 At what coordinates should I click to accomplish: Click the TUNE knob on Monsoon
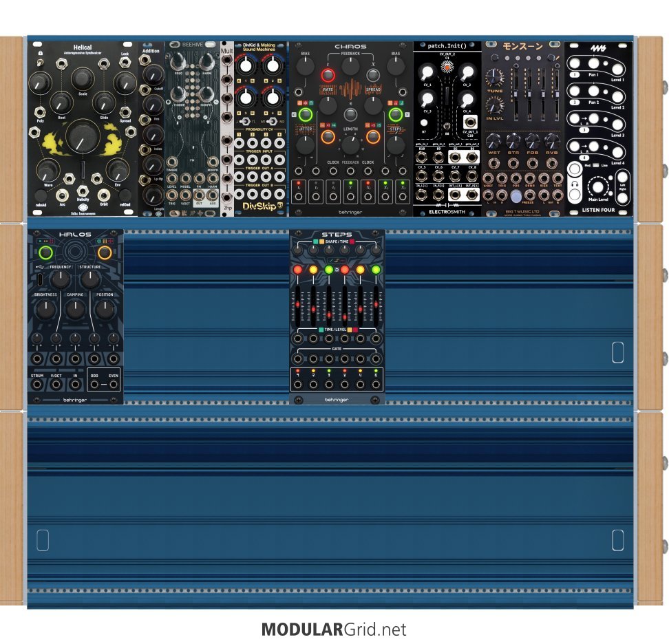(x=494, y=77)
